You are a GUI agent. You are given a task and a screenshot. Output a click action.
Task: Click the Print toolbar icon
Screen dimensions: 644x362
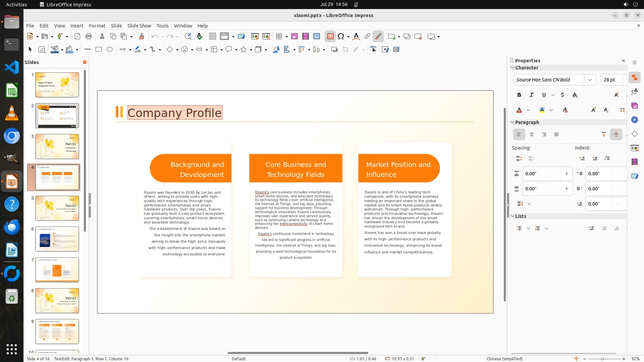[89, 37]
